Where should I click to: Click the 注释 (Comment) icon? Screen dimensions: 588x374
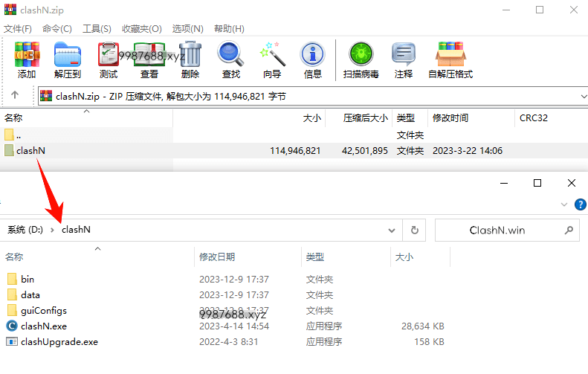pyautogui.click(x=404, y=54)
